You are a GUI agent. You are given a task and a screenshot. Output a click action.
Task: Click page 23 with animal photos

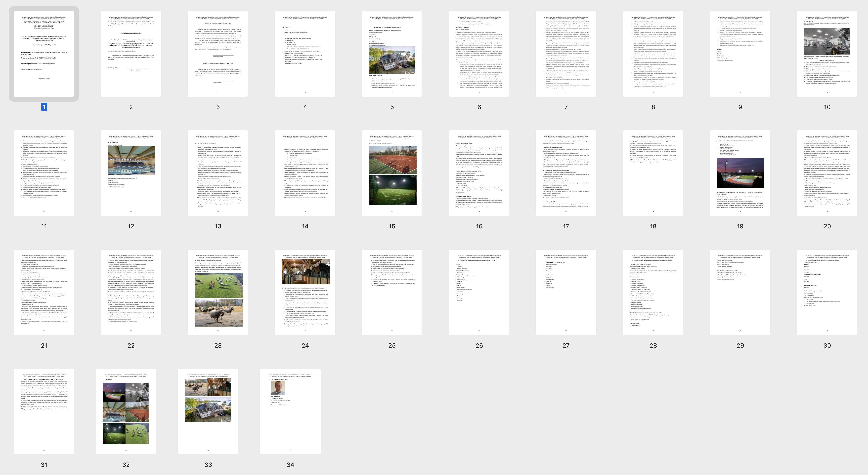point(218,292)
